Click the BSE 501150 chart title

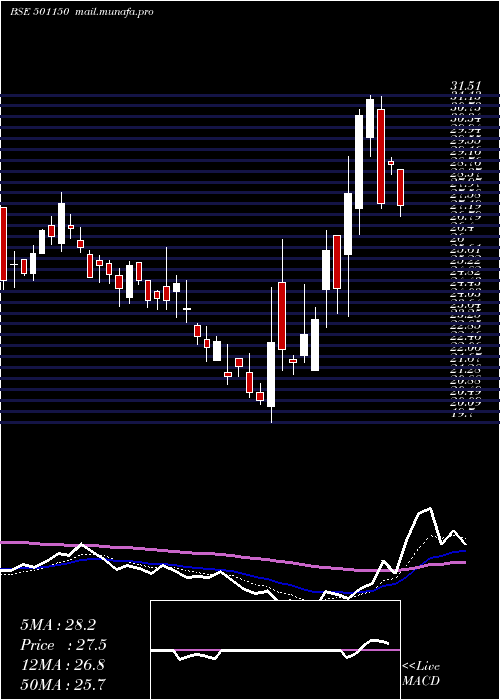point(39,12)
